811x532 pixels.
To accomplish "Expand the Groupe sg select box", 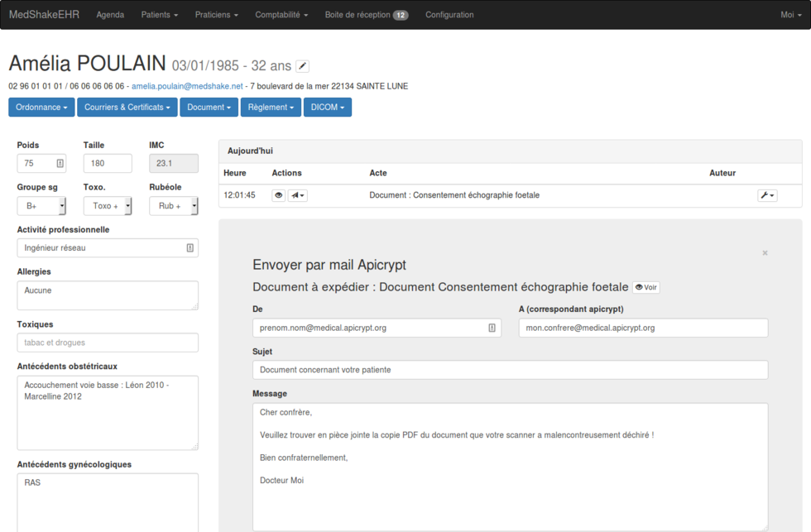I will click(x=41, y=206).
